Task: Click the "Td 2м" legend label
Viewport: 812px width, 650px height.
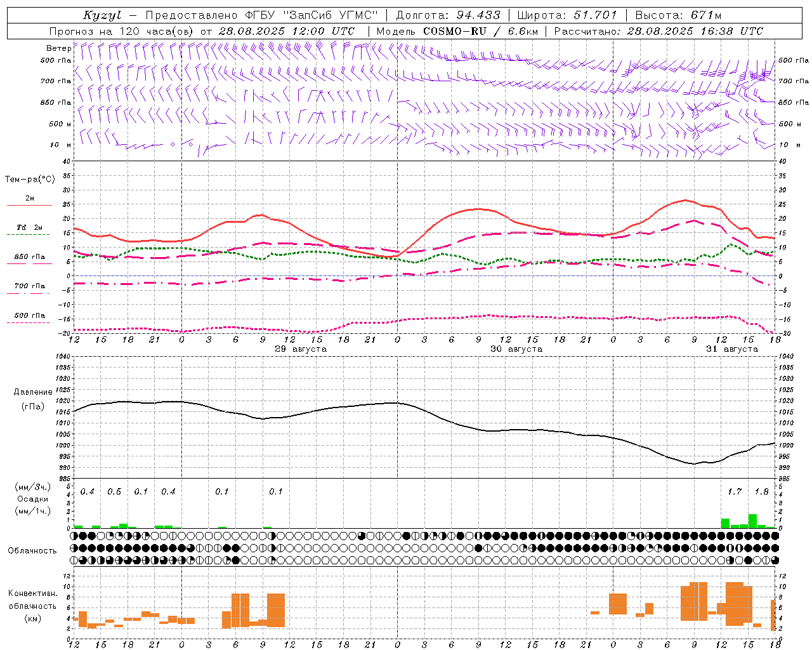Action: pos(29,227)
